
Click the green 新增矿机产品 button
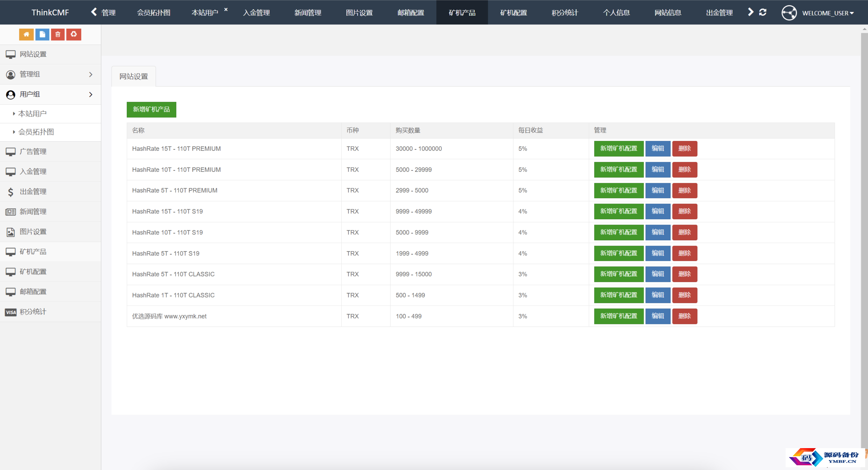151,110
